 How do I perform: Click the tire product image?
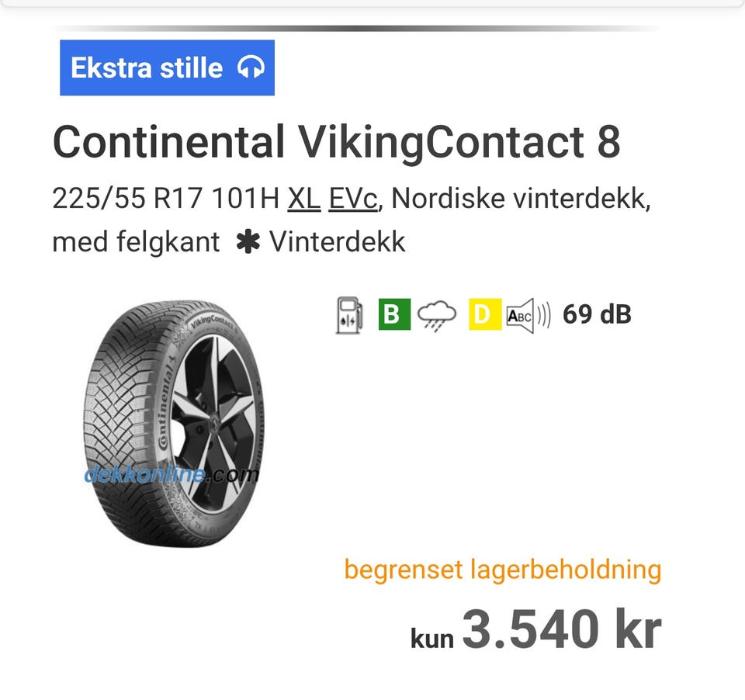[171, 423]
